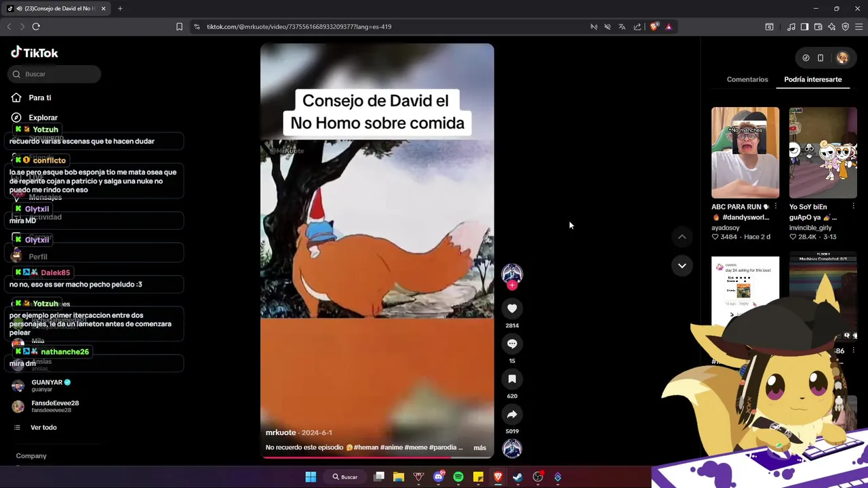This screenshot has height=488, width=868.
Task: Share the video using the arrow icon
Action: point(512,414)
